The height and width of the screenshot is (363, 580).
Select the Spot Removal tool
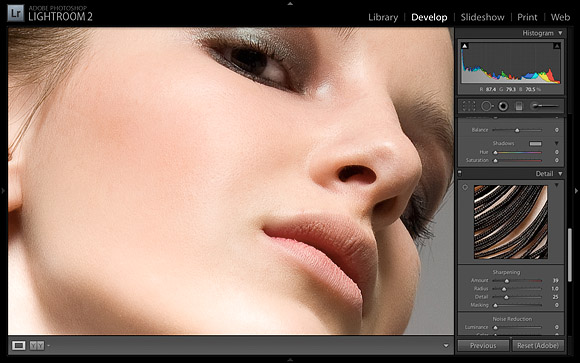[486, 106]
